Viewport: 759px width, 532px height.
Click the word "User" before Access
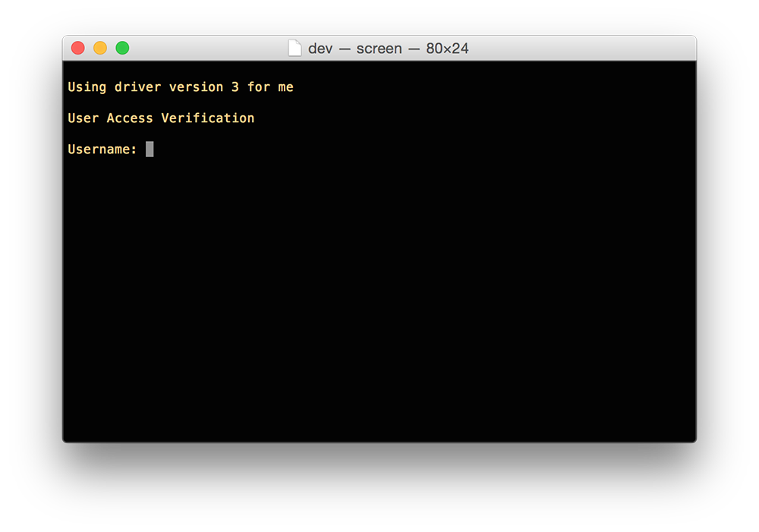(83, 118)
